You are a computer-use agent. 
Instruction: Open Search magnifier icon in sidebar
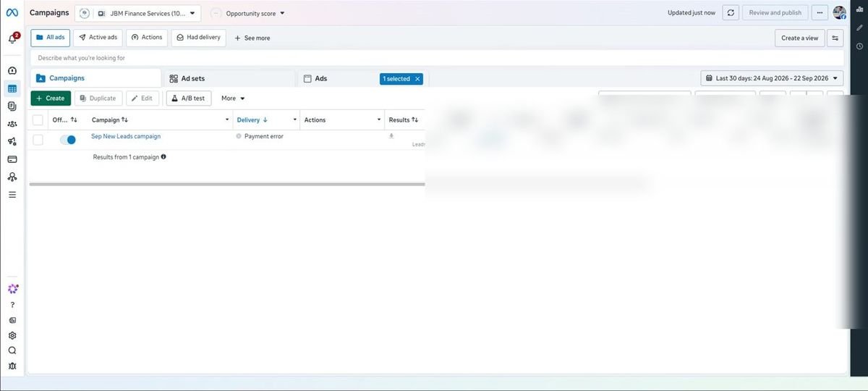(12, 350)
